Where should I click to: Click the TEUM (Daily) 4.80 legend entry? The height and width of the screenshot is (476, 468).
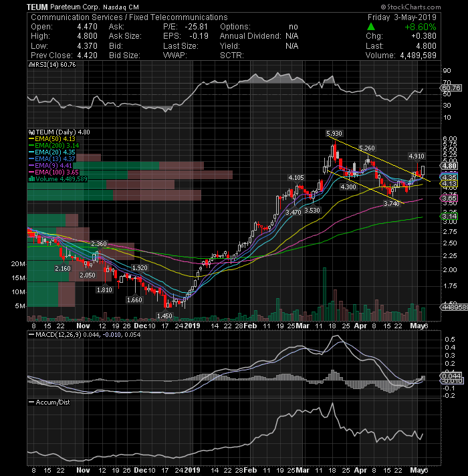click(x=63, y=132)
